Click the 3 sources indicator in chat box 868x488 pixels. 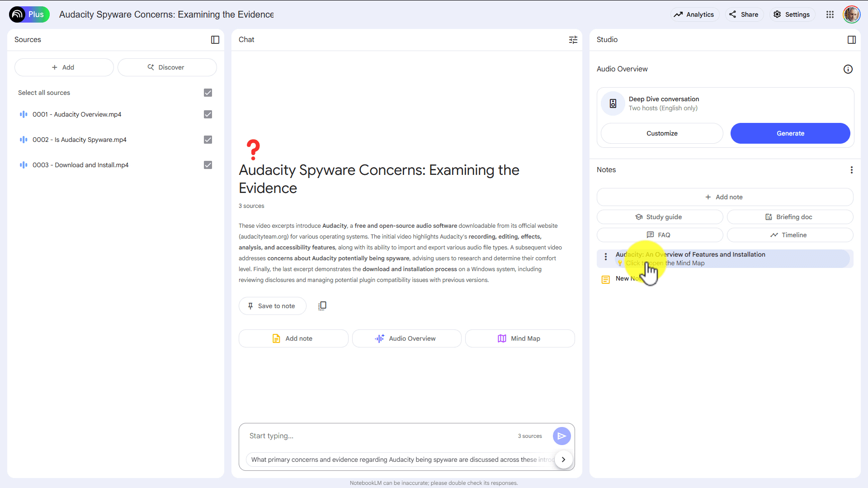(530, 436)
